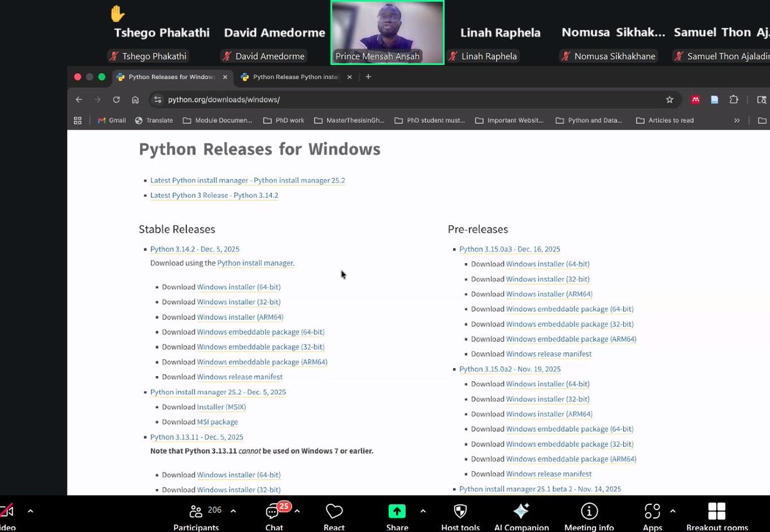The image size is (770, 532).
Task: Switch to Python Releases for Windows tab
Action: (171, 77)
